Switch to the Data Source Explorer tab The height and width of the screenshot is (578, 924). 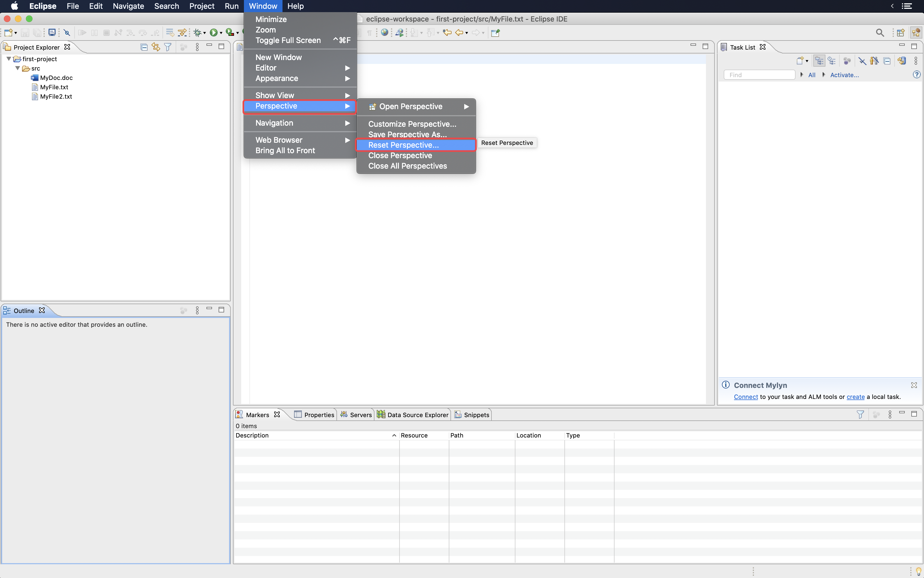pyautogui.click(x=412, y=415)
